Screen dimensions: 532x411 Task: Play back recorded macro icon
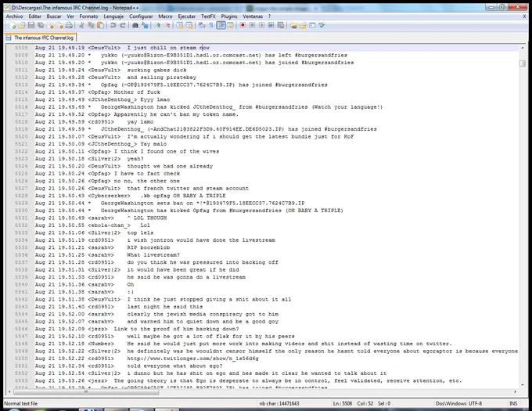(x=261, y=25)
